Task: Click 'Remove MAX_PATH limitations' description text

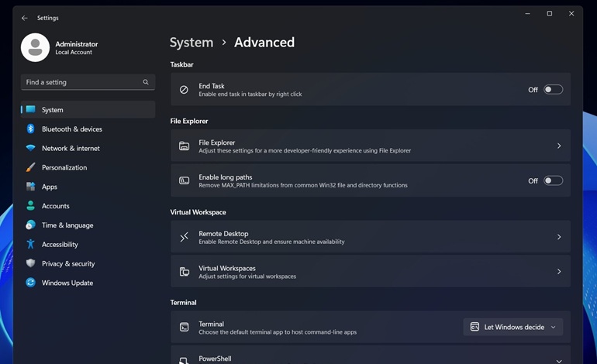Action: (303, 185)
